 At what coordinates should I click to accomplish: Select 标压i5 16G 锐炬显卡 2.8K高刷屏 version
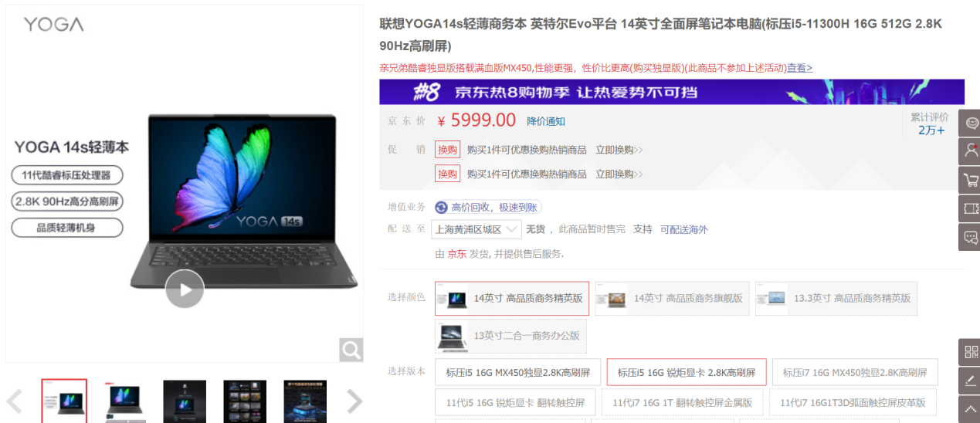pyautogui.click(x=687, y=372)
